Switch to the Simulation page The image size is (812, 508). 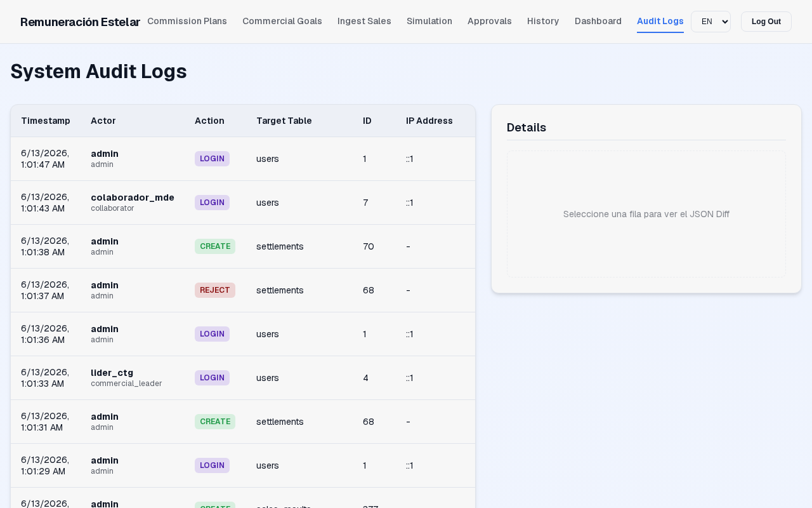pyautogui.click(x=429, y=21)
